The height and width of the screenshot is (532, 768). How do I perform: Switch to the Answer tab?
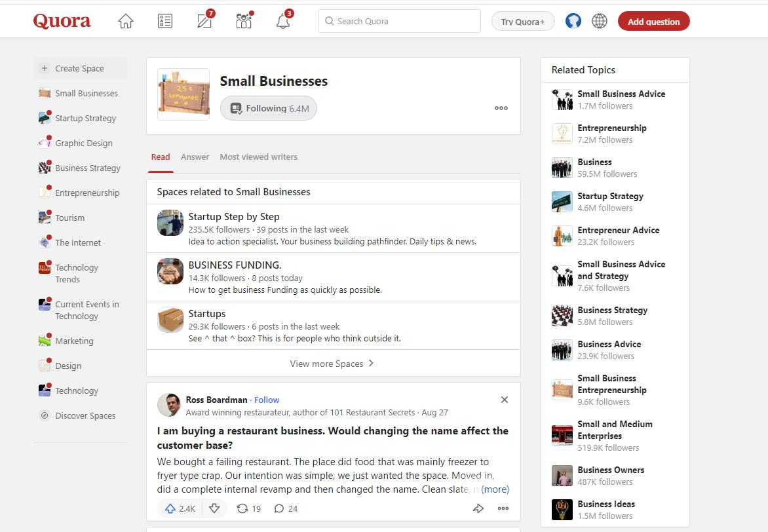[195, 157]
